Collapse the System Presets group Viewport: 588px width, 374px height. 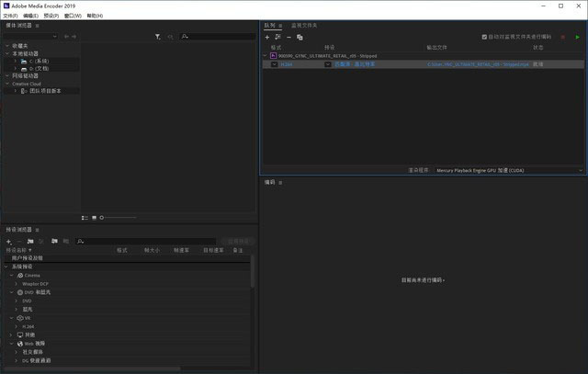[6, 266]
